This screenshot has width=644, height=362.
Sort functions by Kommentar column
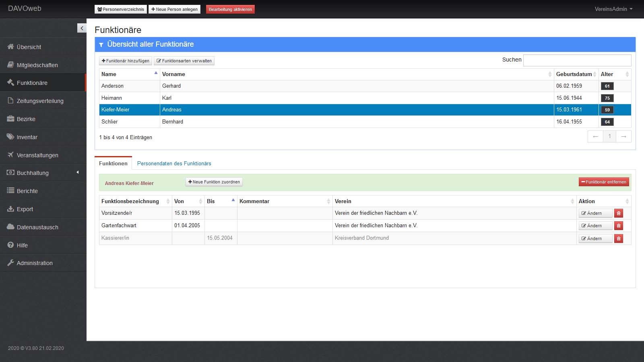click(x=285, y=201)
